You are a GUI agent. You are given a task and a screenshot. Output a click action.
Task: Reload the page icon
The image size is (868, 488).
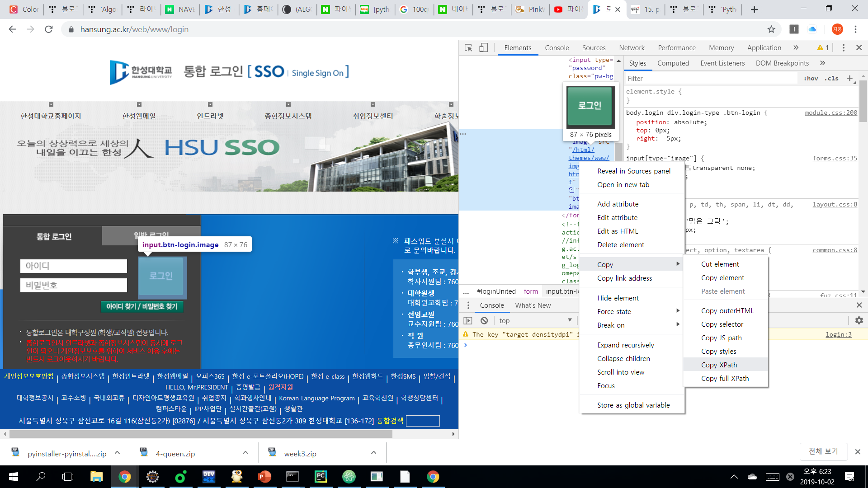pyautogui.click(x=49, y=29)
